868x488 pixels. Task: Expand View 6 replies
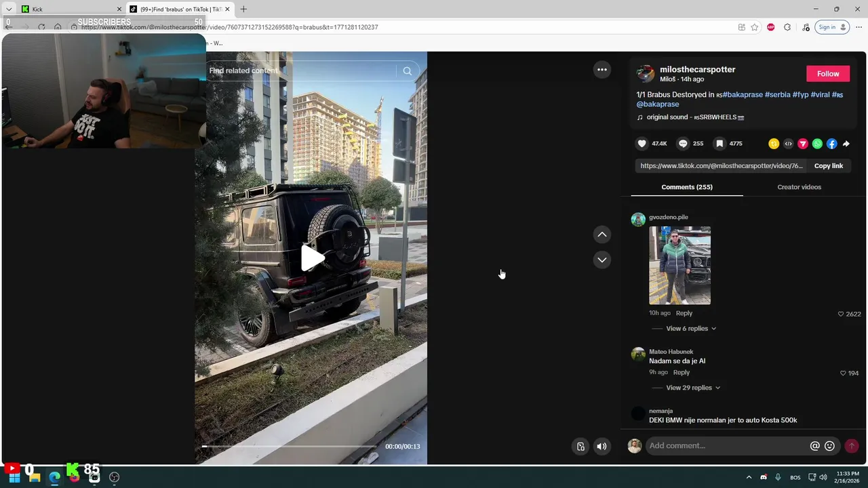[x=691, y=329]
